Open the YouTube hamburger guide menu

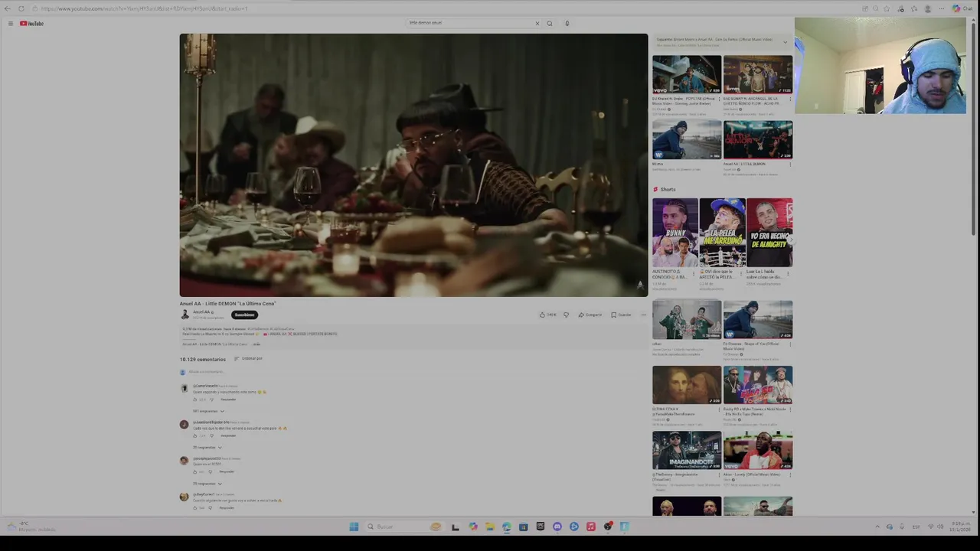click(10, 24)
